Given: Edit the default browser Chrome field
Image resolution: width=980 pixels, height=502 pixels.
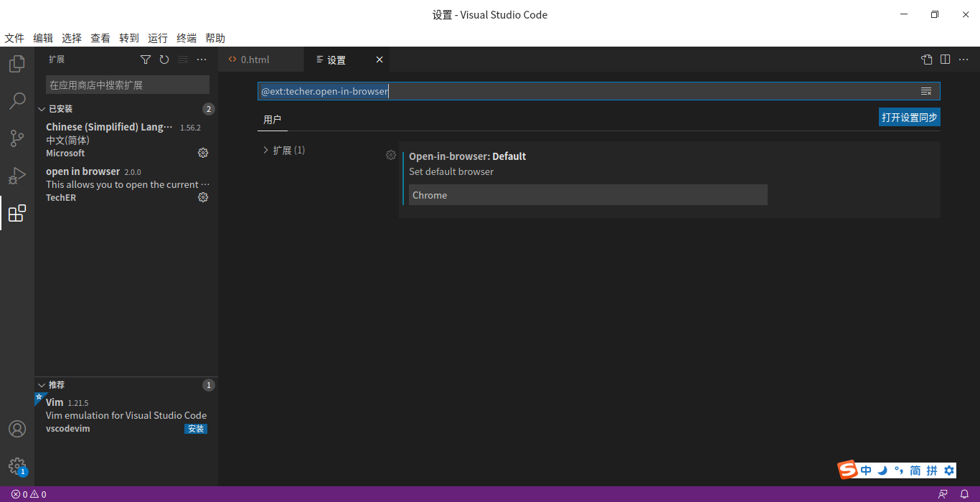Looking at the screenshot, I should [588, 195].
